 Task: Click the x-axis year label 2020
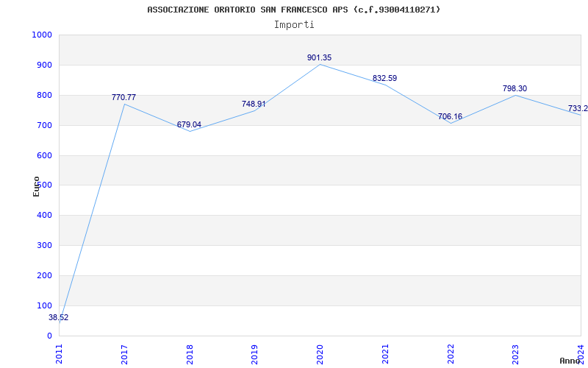(x=320, y=354)
